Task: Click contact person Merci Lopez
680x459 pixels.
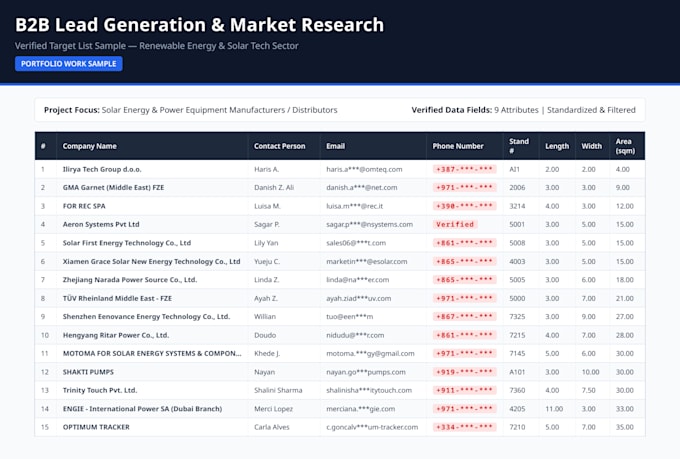Action: [273, 409]
